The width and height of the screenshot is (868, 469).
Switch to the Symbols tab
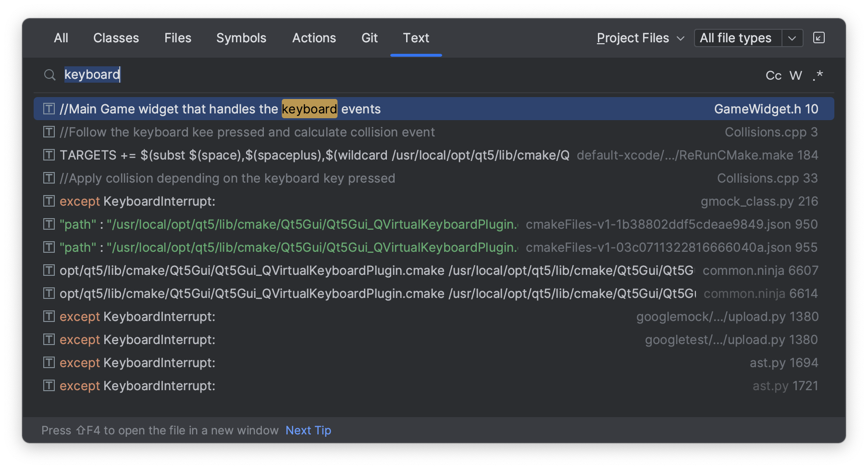click(241, 38)
